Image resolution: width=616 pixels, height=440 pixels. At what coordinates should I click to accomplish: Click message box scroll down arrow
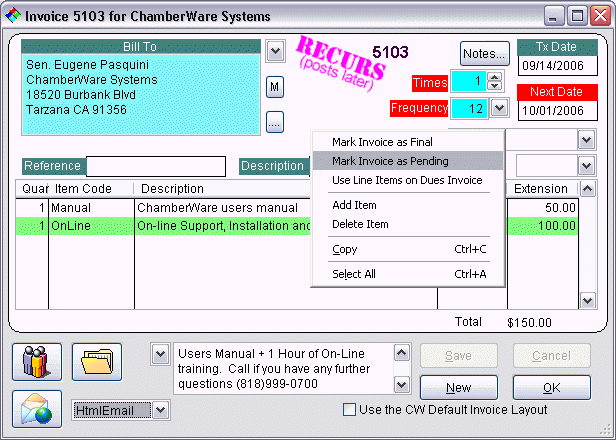[402, 385]
